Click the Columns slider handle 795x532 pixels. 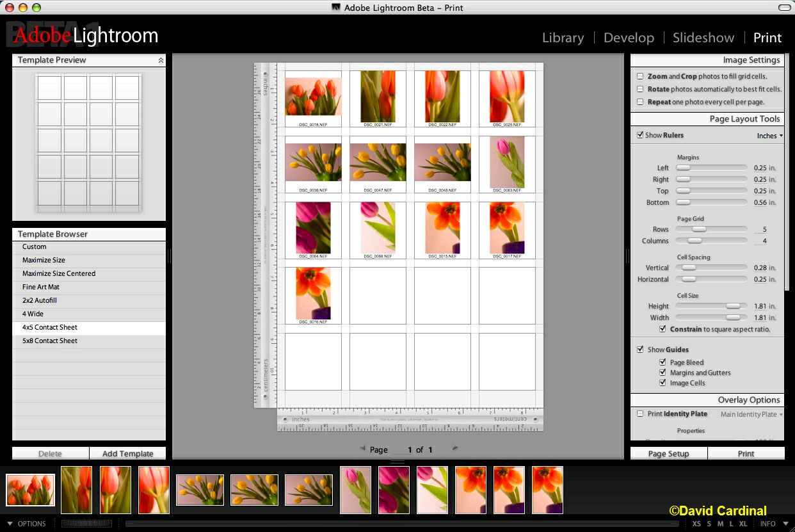pyautogui.click(x=695, y=241)
